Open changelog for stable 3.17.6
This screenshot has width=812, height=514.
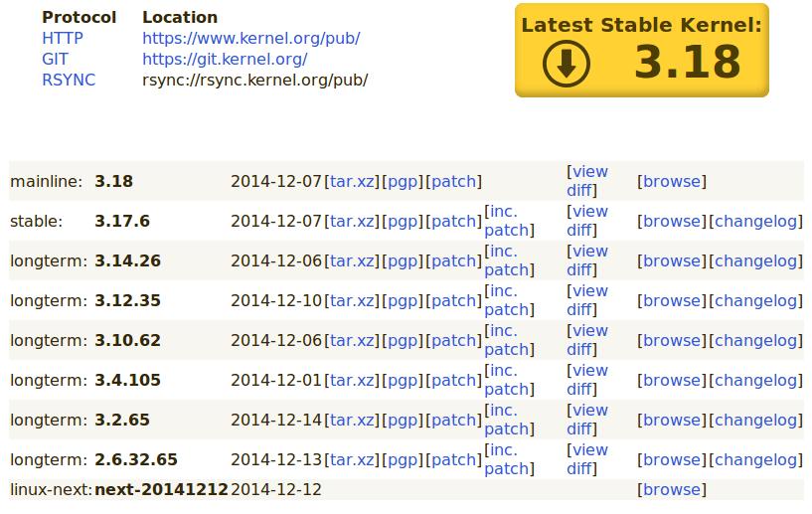pos(756,222)
